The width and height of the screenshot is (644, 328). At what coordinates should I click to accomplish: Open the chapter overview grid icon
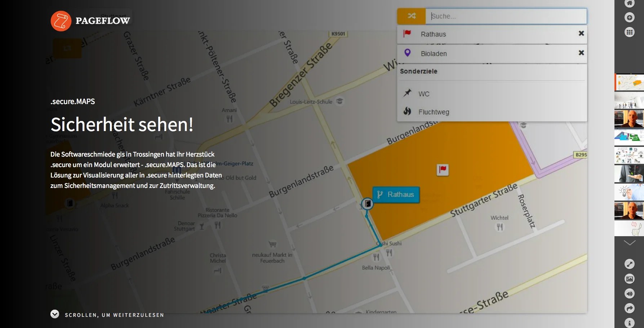(630, 32)
